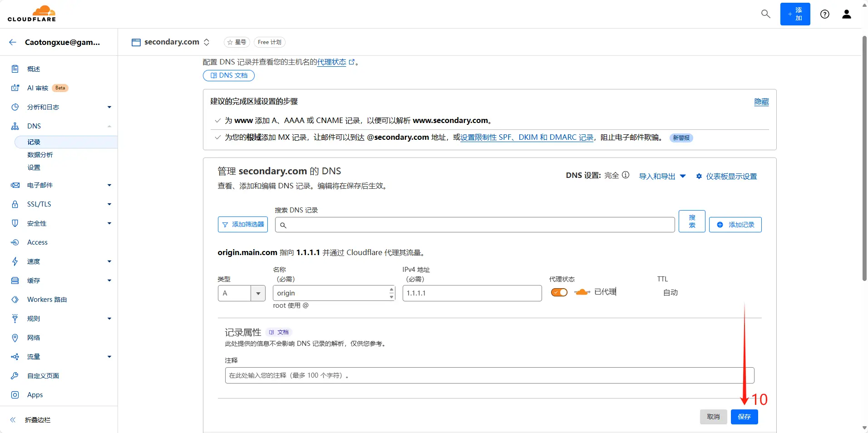Click the page vertical scrollbar
Screen dimensions: 868x433
[x=864, y=159]
